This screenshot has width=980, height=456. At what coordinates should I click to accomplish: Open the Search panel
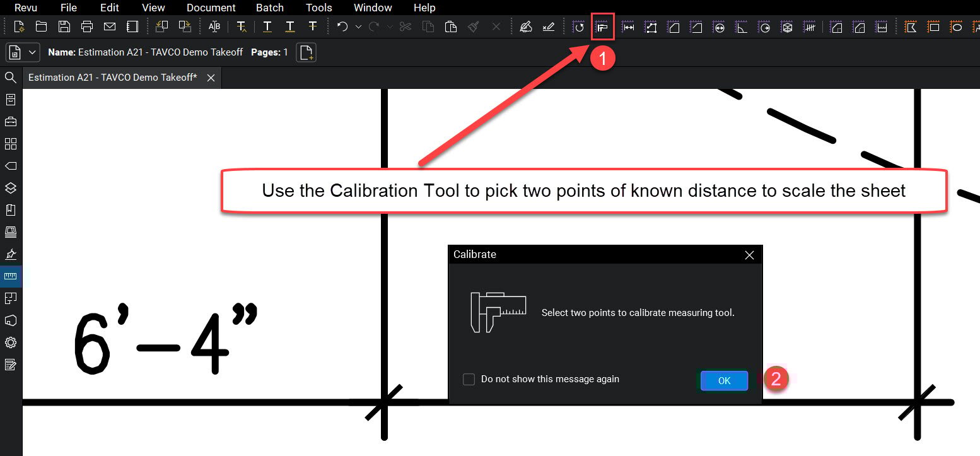[11, 77]
